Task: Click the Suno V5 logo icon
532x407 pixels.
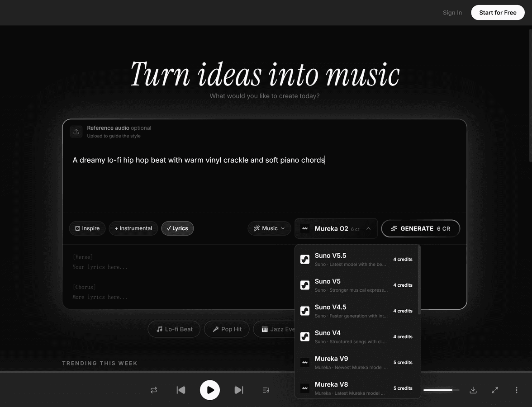Action: [305, 285]
